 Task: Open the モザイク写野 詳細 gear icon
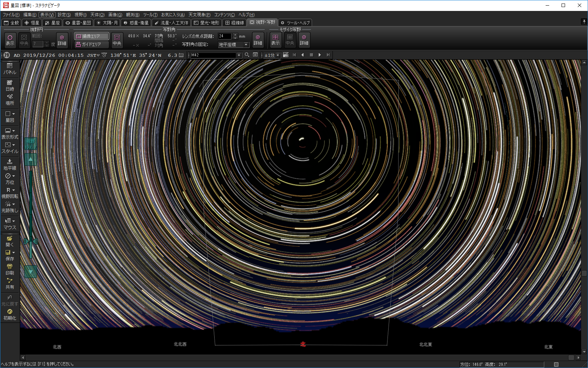click(304, 40)
